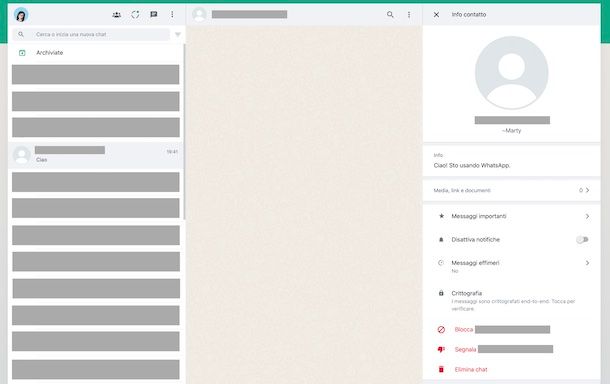This screenshot has height=384, width=610.
Task: Open the left panel three-dot menu
Action: coord(172,15)
